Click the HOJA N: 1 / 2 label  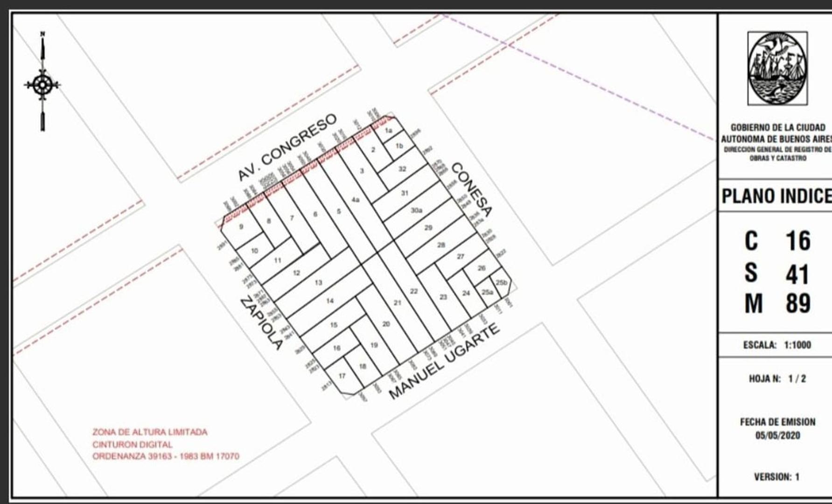[777, 378]
